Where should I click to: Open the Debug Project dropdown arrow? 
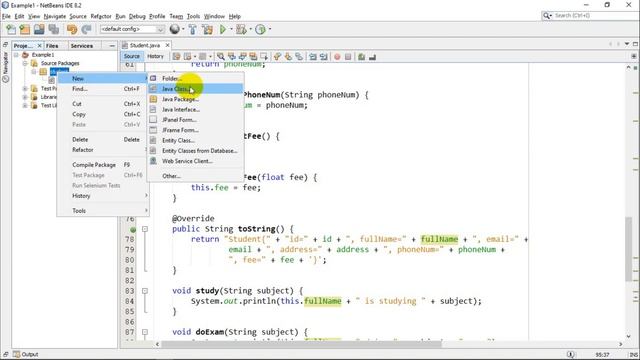tap(250, 29)
